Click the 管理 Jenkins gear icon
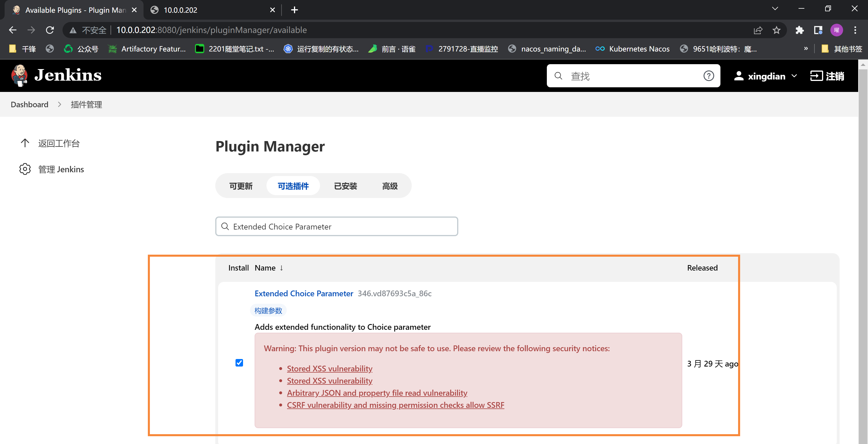Screen dimensions: 868x444 click(x=23, y=169)
